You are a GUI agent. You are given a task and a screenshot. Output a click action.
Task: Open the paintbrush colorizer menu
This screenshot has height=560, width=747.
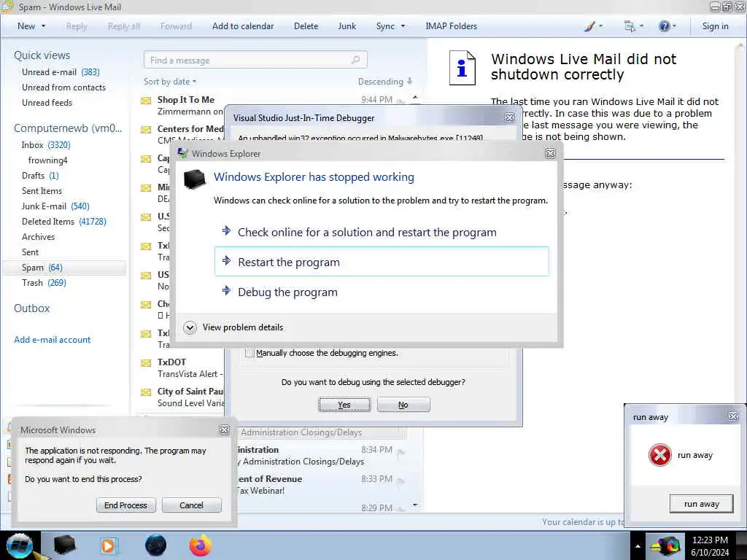tap(593, 26)
